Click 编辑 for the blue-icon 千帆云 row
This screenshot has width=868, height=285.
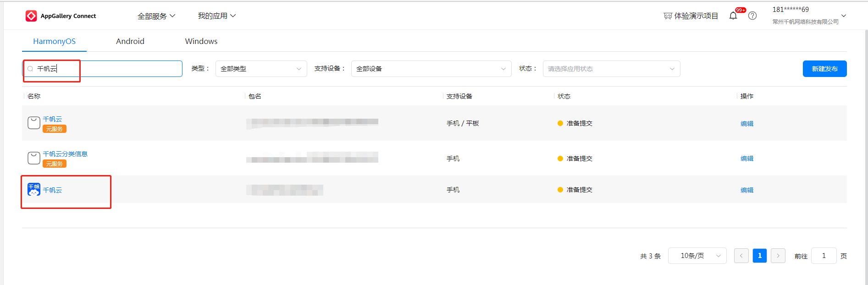[x=747, y=190]
